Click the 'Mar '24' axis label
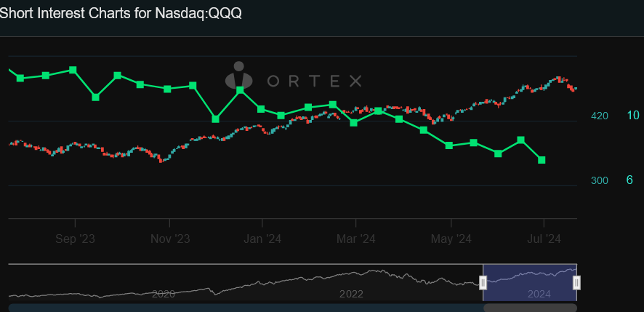Viewport: 644px width, 312px height. [x=355, y=239]
